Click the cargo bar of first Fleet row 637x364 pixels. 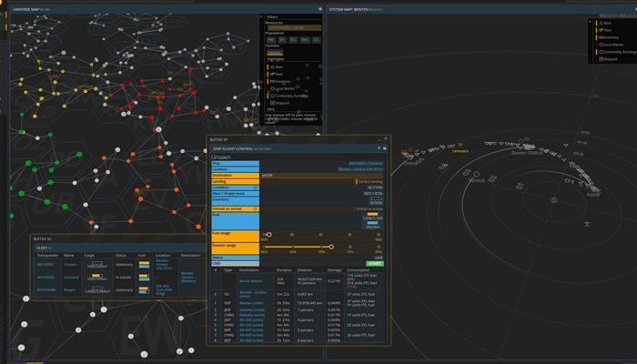[96, 264]
